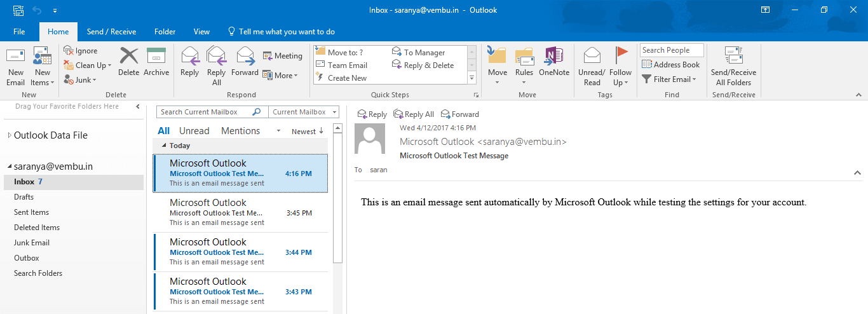The width and height of the screenshot is (868, 314).
Task: Open the File tab
Action: coord(19,32)
